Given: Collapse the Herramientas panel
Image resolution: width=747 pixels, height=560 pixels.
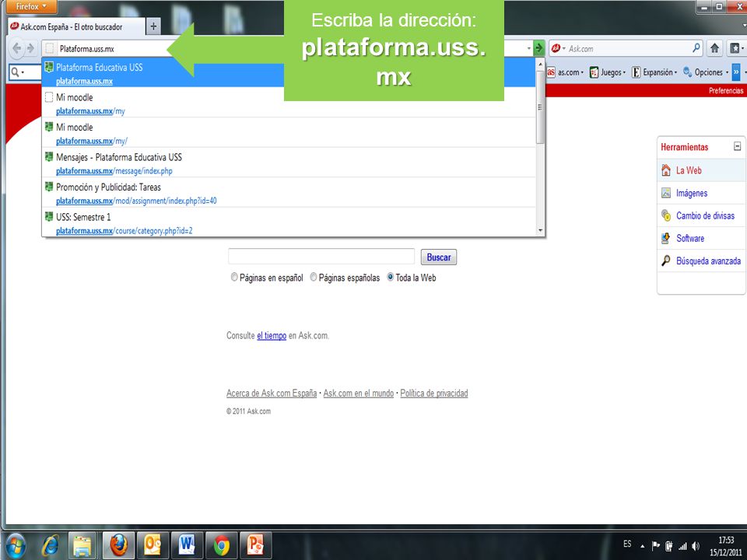Looking at the screenshot, I should click(737, 146).
